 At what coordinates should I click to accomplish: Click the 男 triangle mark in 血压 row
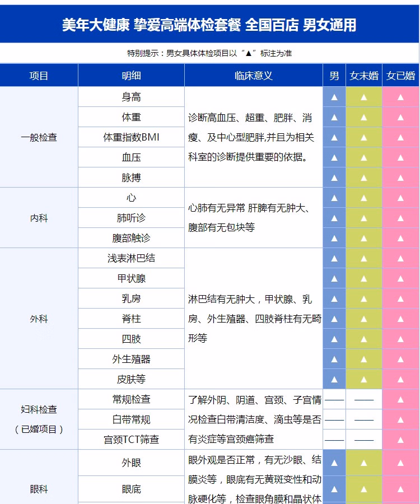(334, 157)
